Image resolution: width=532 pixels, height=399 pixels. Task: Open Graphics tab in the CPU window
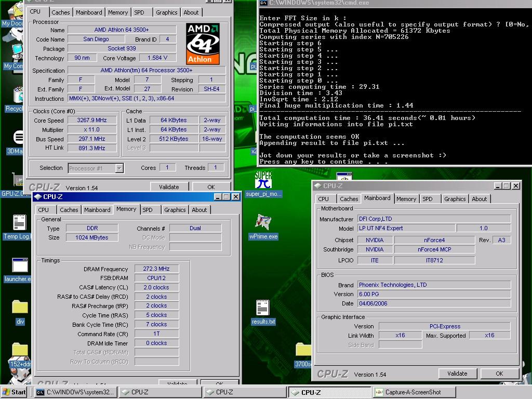166,12
